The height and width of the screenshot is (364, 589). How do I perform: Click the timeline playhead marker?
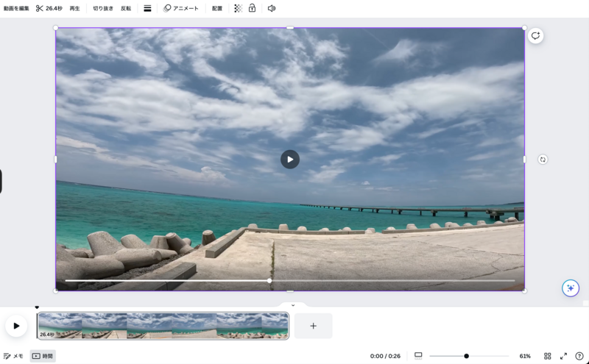(37, 307)
